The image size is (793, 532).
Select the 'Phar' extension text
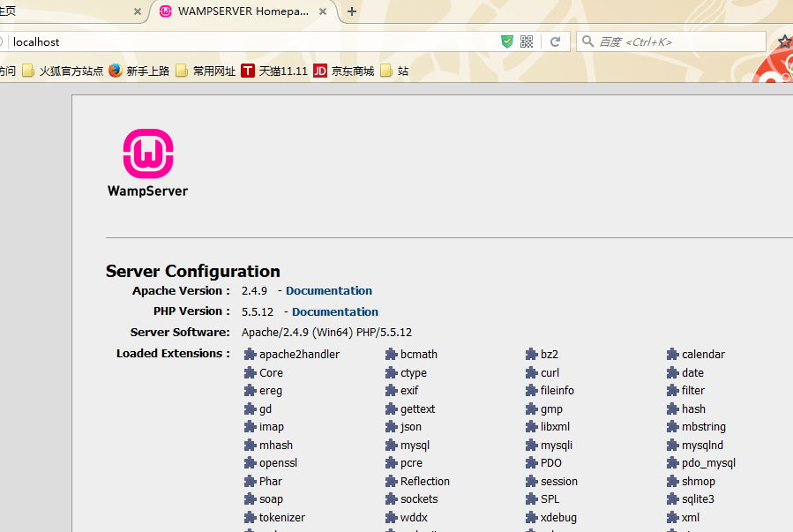271,481
